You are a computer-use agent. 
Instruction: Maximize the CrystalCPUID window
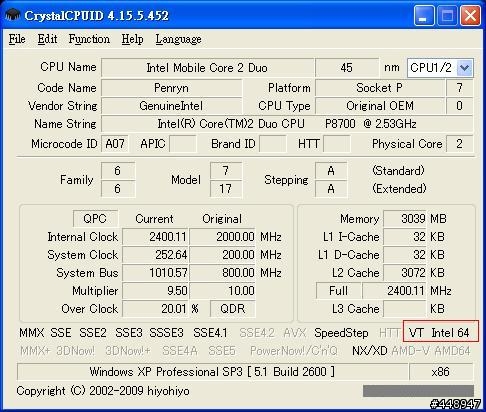pyautogui.click(x=447, y=15)
